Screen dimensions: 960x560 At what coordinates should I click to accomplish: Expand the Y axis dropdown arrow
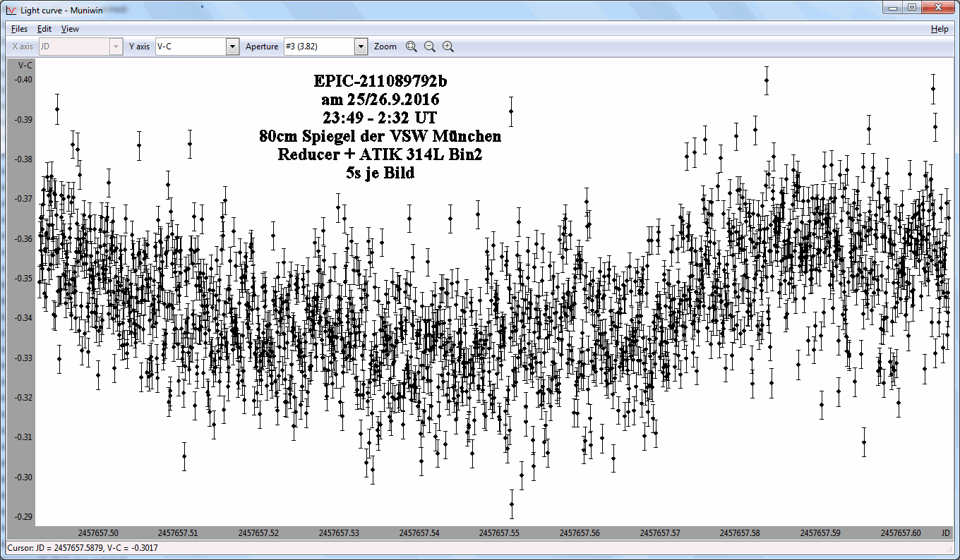pos(232,47)
